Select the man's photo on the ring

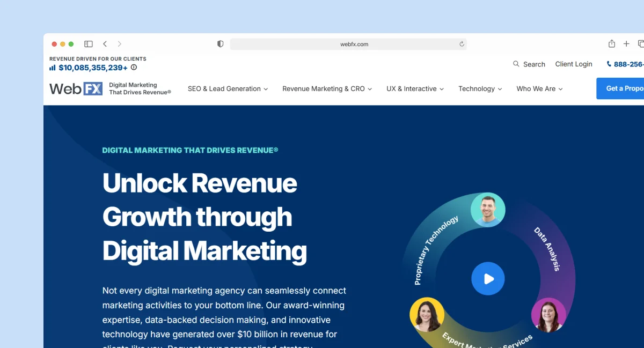(488, 210)
